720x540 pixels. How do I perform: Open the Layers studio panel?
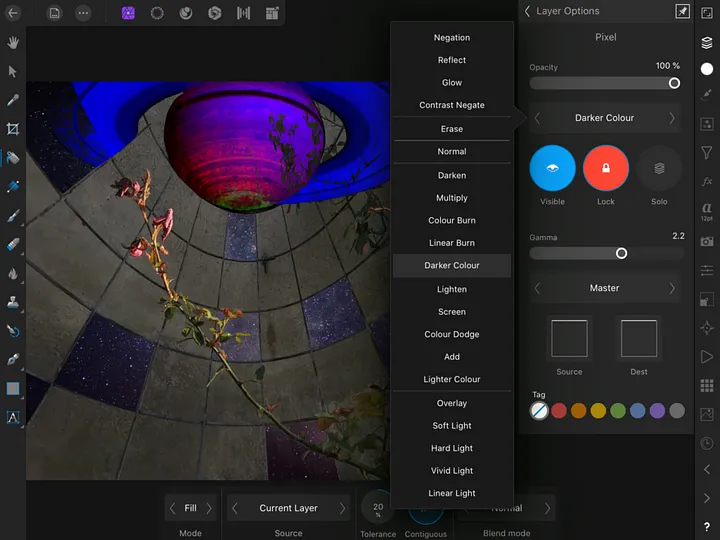[x=707, y=42]
